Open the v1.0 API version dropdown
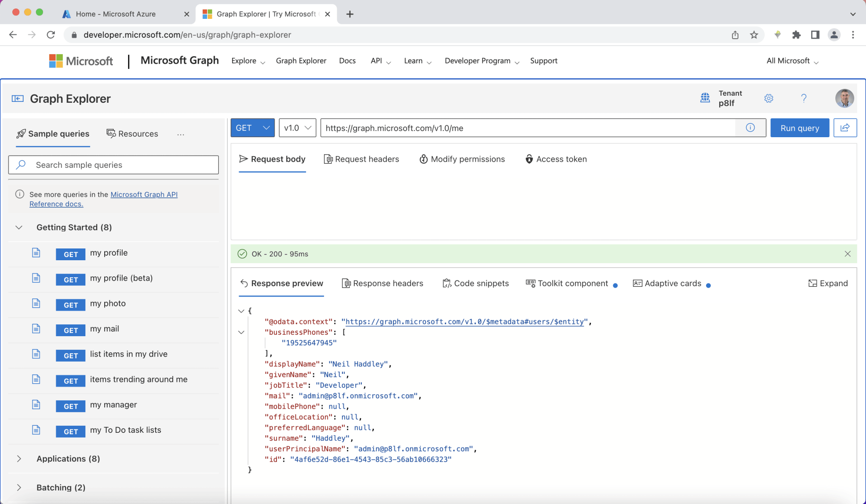 click(297, 128)
